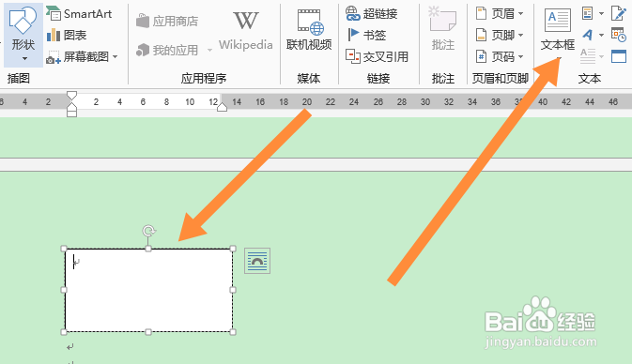Click the hanging indent marker on ruler
This screenshot has height=364, width=632.
click(71, 106)
